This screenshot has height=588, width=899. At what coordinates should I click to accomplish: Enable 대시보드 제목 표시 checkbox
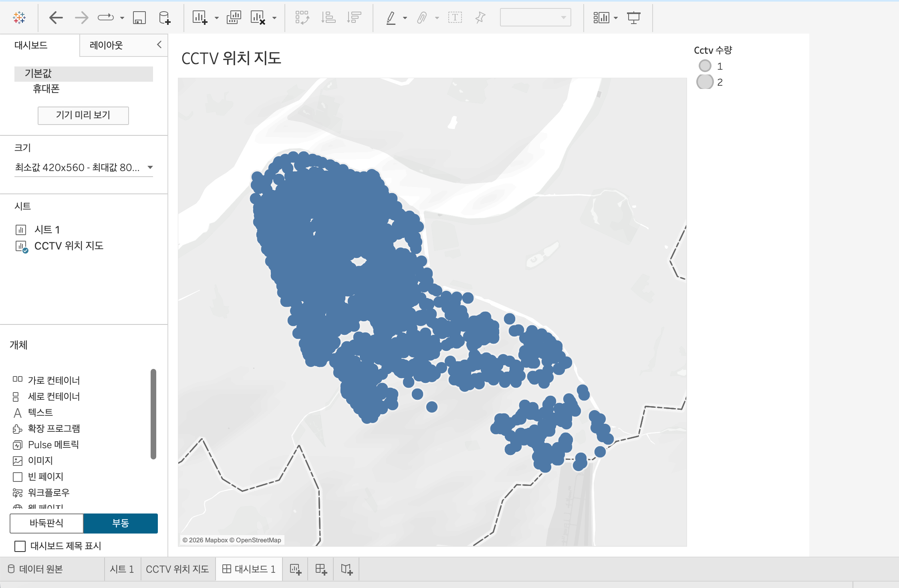coord(20,546)
